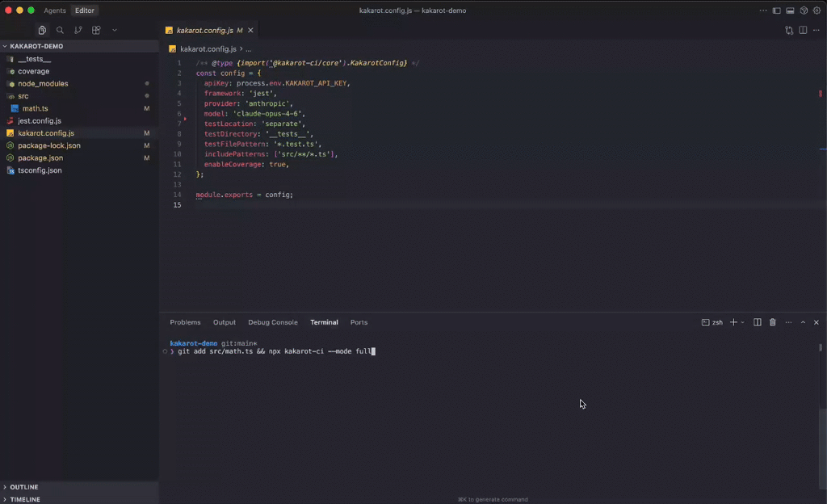The height and width of the screenshot is (504, 827).
Task: Maximize the terminal panel size
Action: click(x=803, y=322)
